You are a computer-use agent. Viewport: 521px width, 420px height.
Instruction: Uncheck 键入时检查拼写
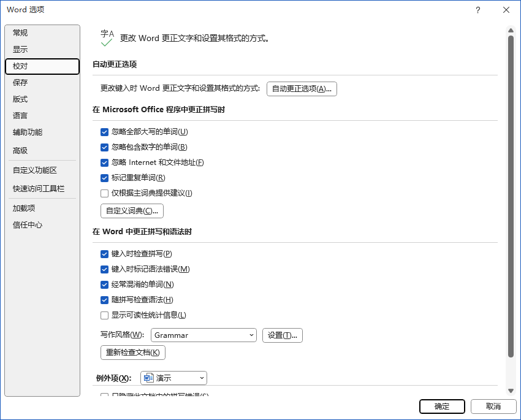(105, 254)
